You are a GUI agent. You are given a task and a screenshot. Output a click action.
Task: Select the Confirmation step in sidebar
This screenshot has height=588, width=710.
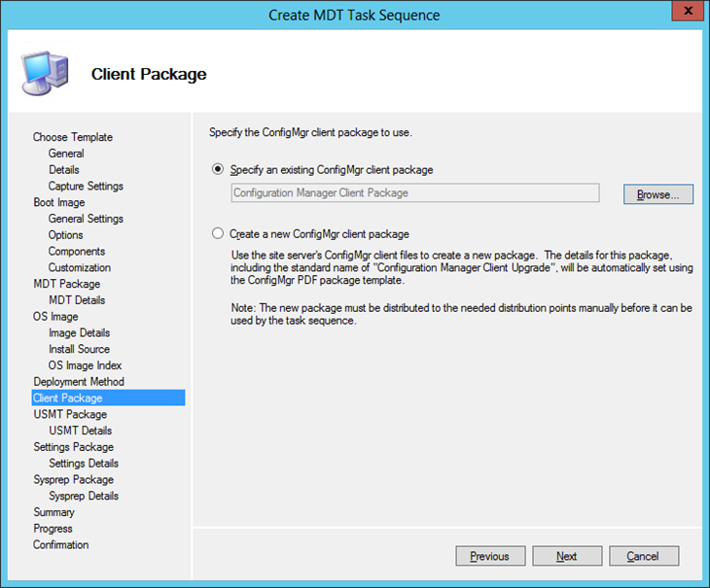60,544
